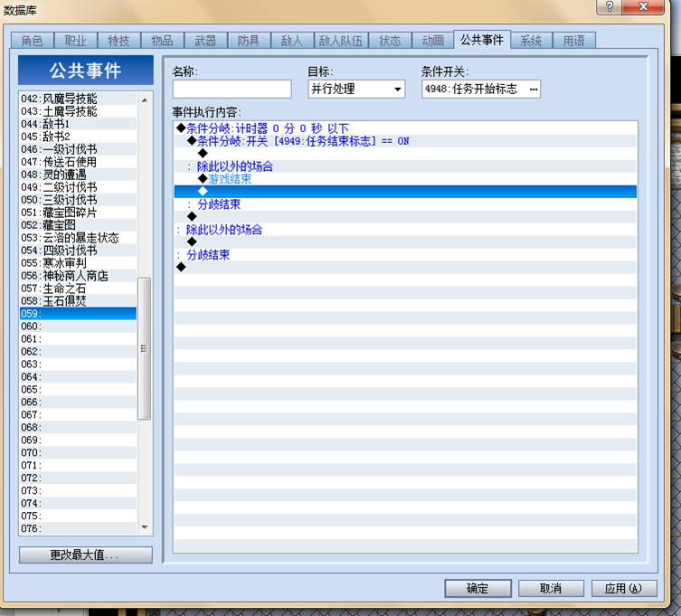Select empty event slot 065
This screenshot has width=681, height=616.
point(78,389)
